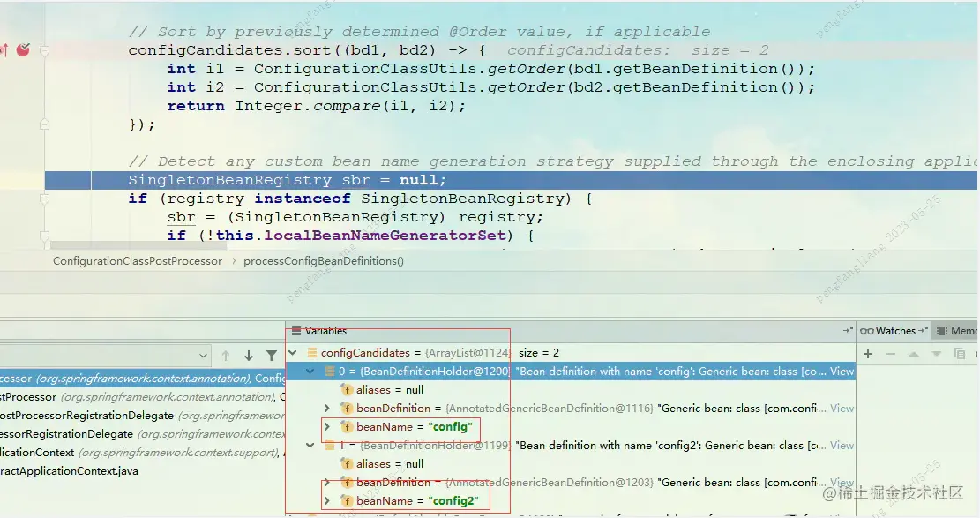
Task: Click the Watches glasses icon
Action: point(867,331)
